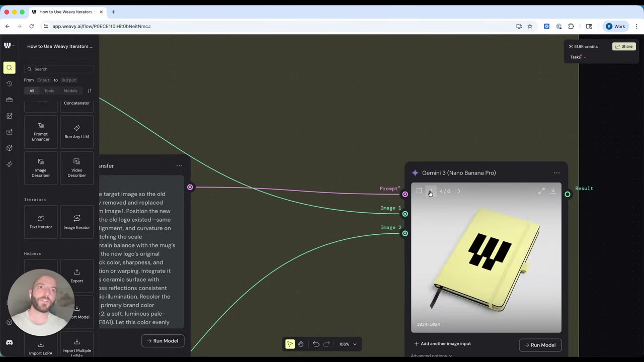
Task: Add an Image Iterator node
Action: point(76,222)
